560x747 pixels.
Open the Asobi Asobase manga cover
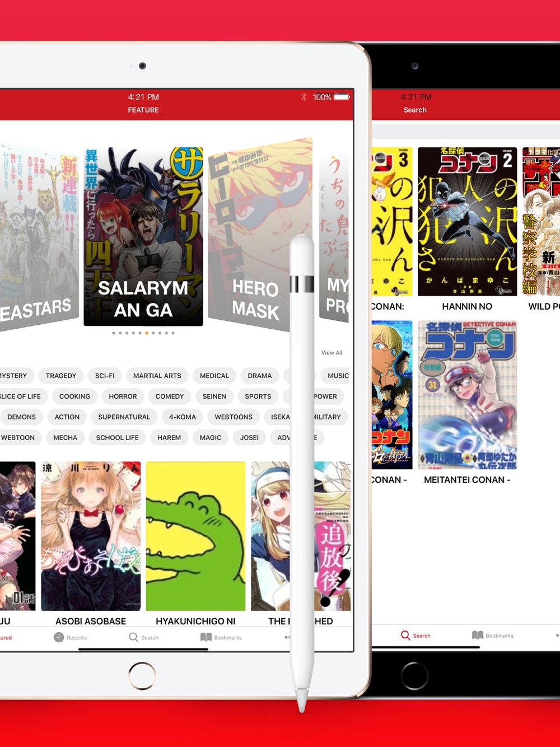pos(91,536)
